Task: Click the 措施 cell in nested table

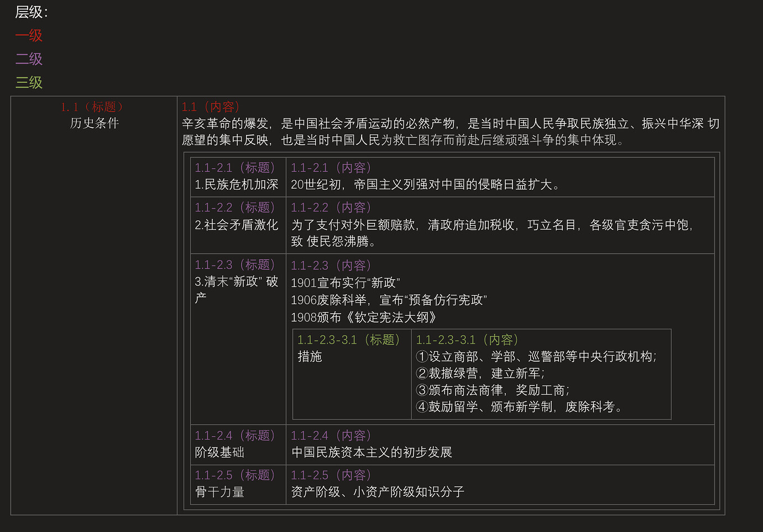Action: point(310,357)
